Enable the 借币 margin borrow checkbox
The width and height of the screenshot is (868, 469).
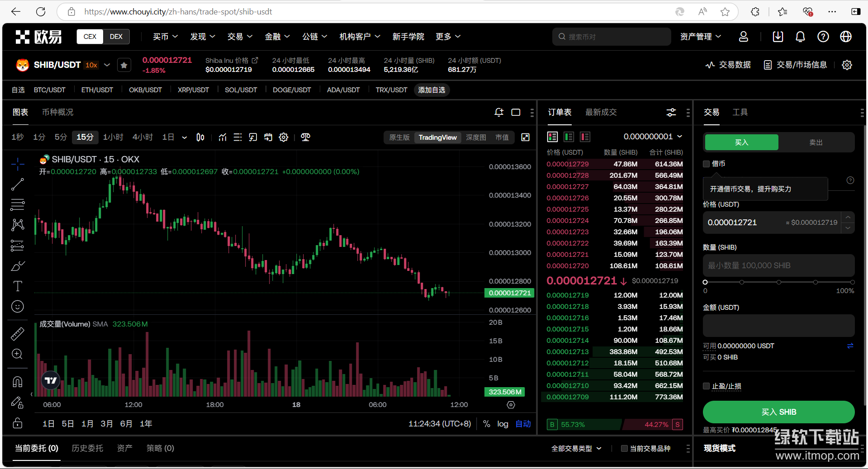(x=707, y=164)
